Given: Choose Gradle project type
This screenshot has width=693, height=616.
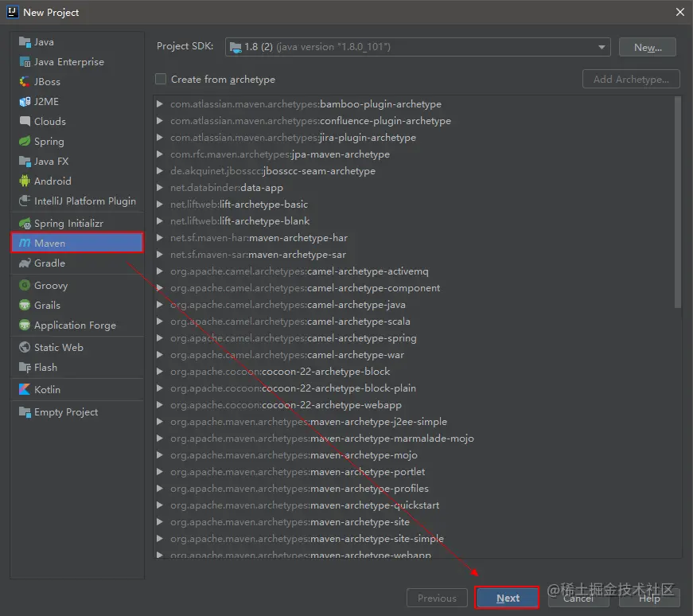Looking at the screenshot, I should 77,263.
